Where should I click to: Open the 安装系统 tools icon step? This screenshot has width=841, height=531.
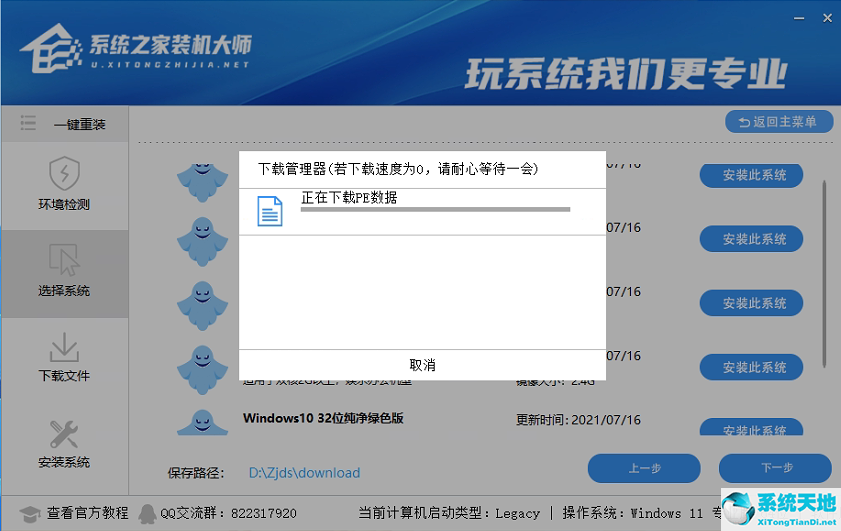(64, 434)
